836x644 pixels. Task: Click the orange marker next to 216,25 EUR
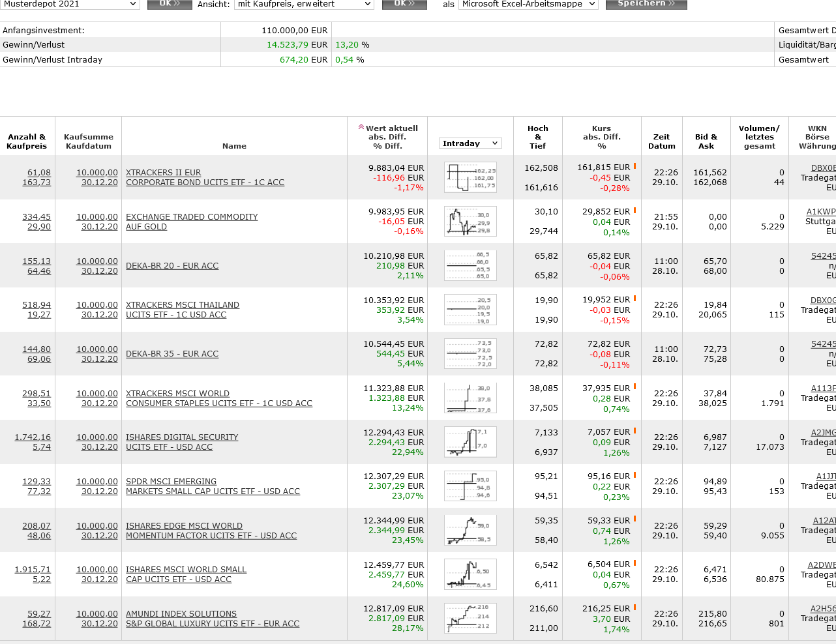point(634,607)
